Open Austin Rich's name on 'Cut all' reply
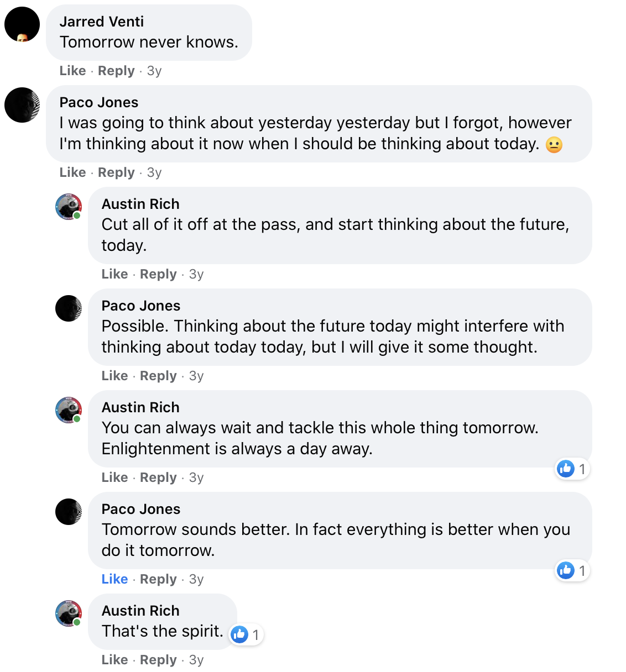This screenshot has width=626, height=672. pos(140,204)
